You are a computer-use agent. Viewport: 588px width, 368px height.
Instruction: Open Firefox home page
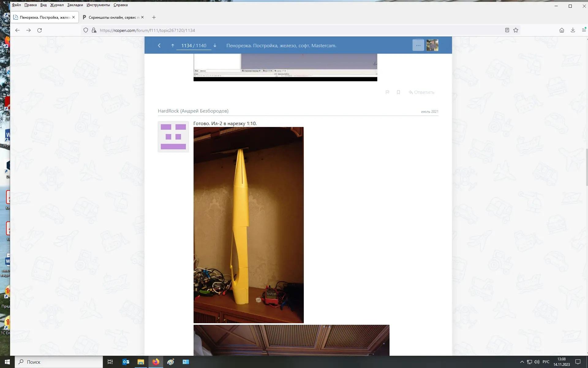coord(562,30)
